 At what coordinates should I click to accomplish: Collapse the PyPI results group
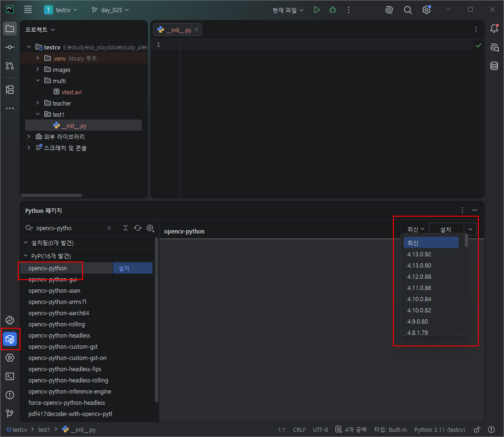tap(26, 256)
